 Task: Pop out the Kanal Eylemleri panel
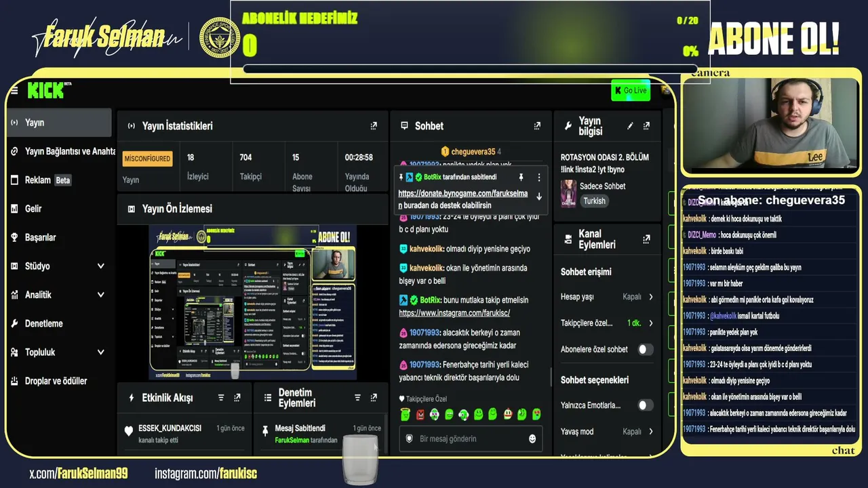point(646,239)
